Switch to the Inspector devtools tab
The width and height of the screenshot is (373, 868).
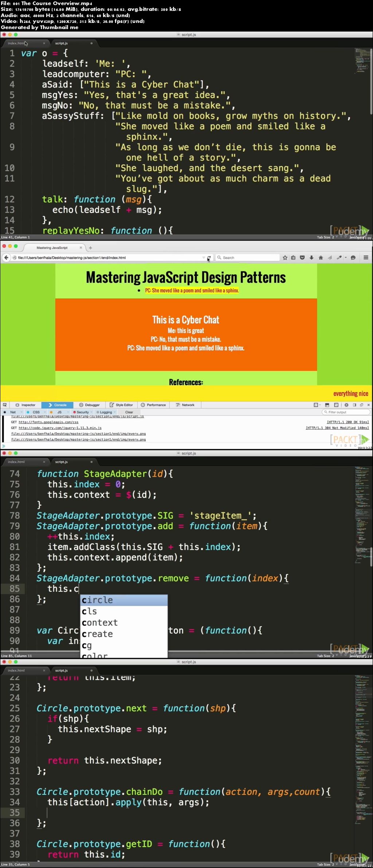click(25, 405)
